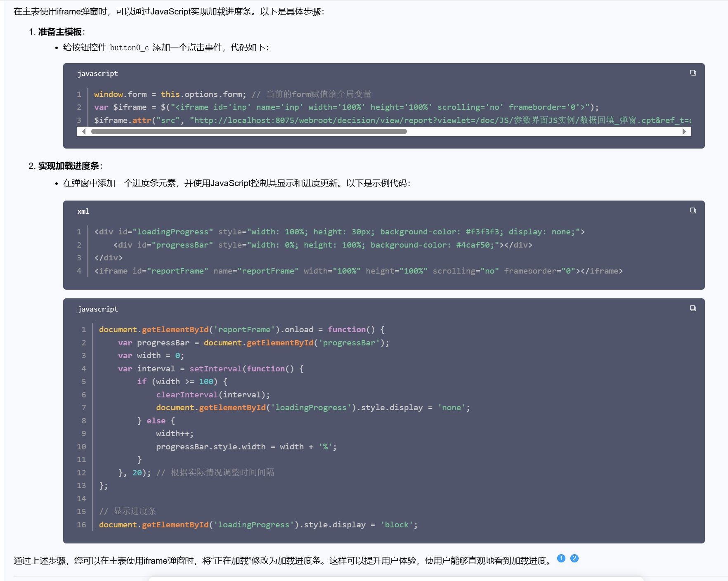The width and height of the screenshot is (728, 581).
Task: Copy the xml code block
Action: point(693,210)
